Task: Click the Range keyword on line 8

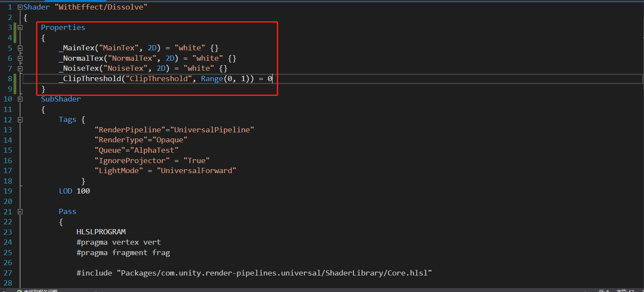Action: pyautogui.click(x=212, y=79)
